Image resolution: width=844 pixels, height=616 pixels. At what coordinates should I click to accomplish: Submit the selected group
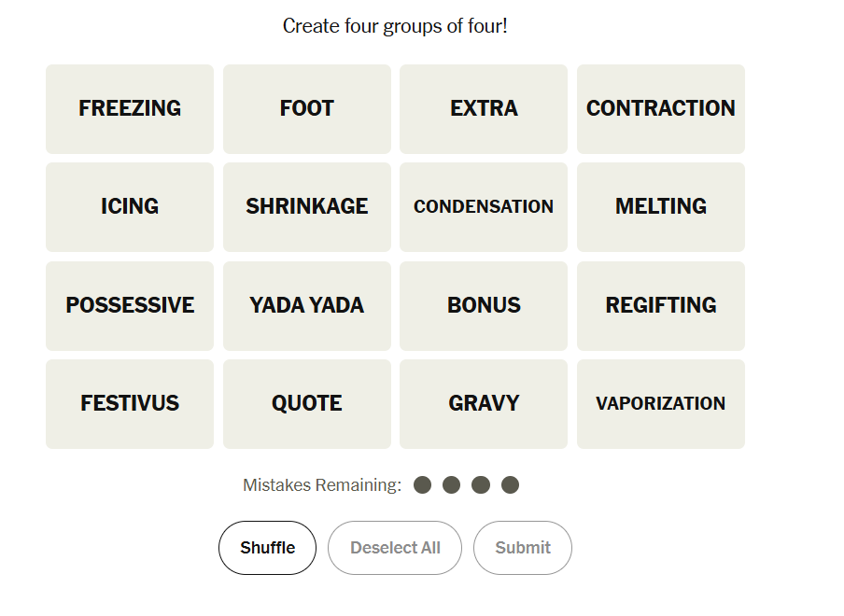pyautogui.click(x=523, y=548)
